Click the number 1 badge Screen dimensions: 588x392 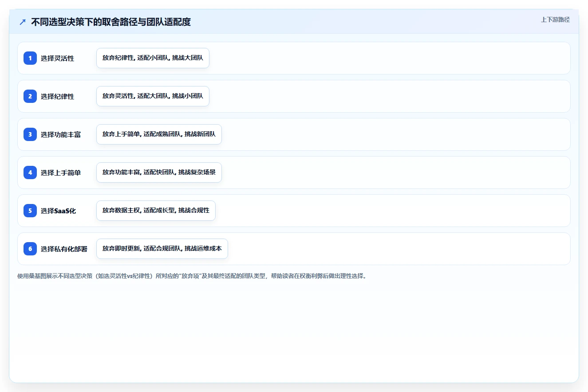click(30, 58)
